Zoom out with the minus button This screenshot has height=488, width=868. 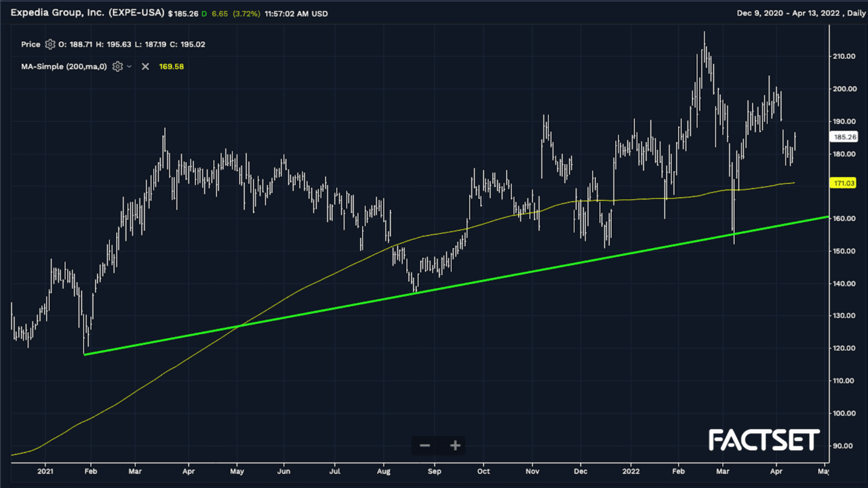click(x=425, y=445)
